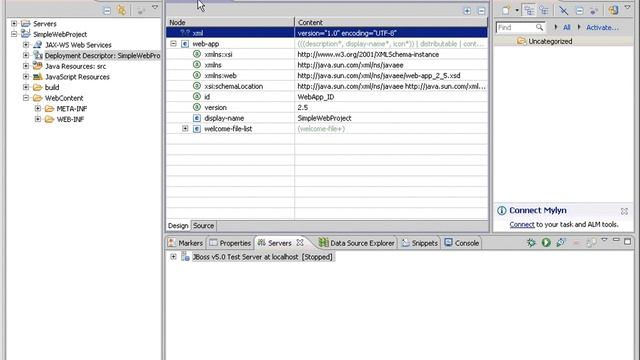The height and width of the screenshot is (360, 640).
Task: Select the version attribute row
Action: [327, 107]
